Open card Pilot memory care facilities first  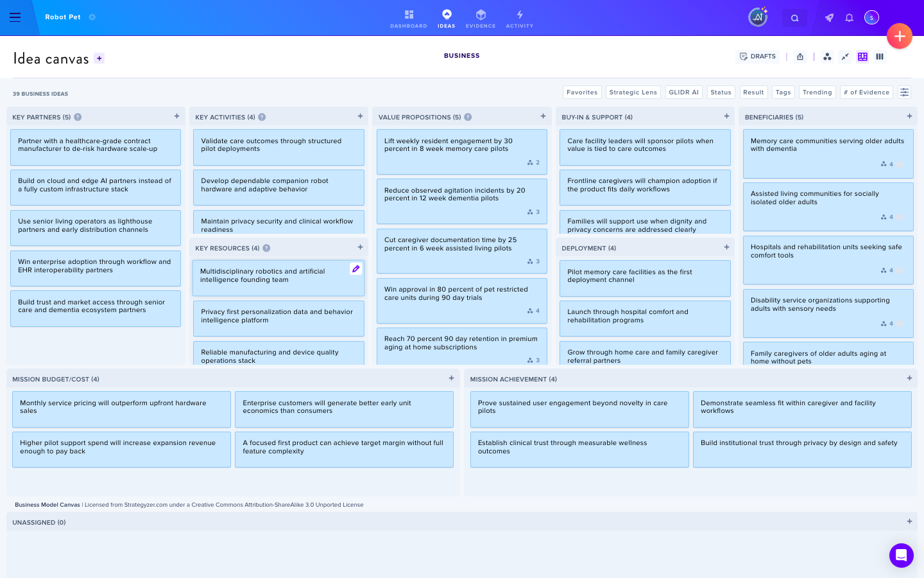coord(645,278)
